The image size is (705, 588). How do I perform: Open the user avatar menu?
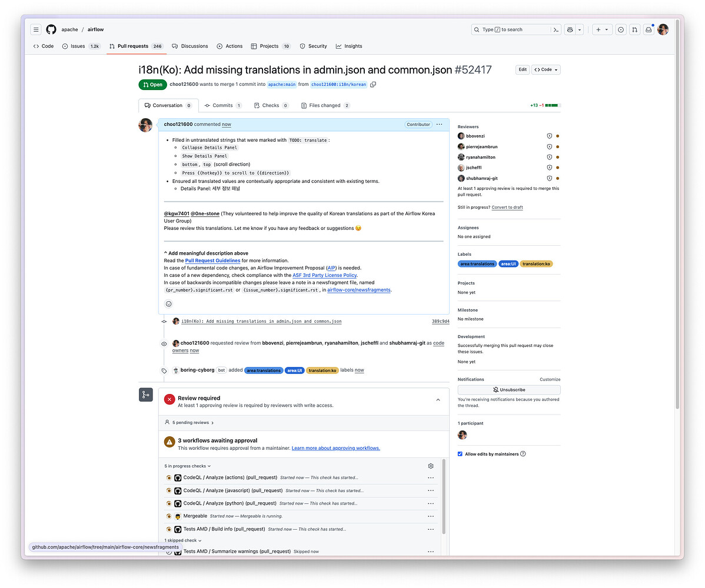(663, 29)
